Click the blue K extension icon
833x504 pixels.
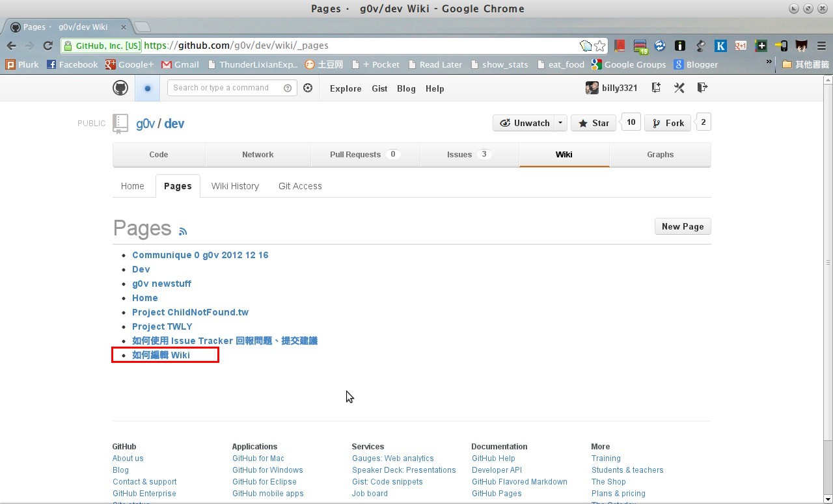[x=720, y=46]
